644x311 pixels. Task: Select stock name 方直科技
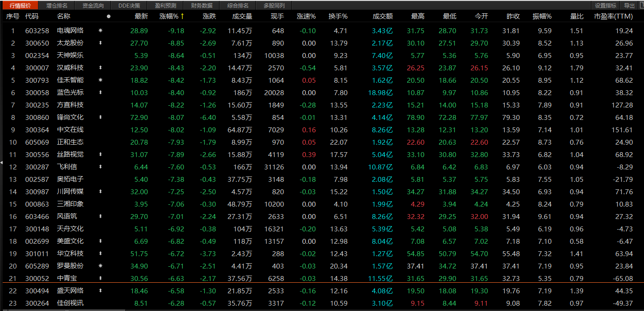tap(70, 105)
